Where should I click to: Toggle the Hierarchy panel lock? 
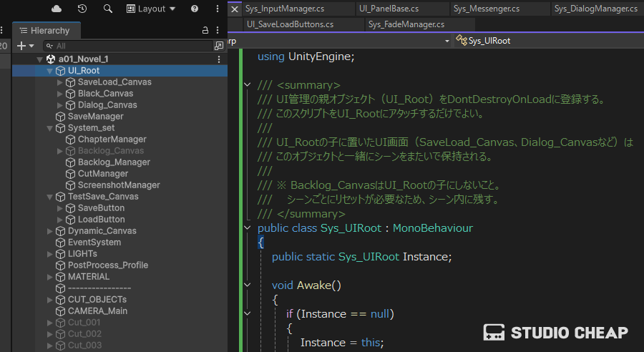[205, 30]
